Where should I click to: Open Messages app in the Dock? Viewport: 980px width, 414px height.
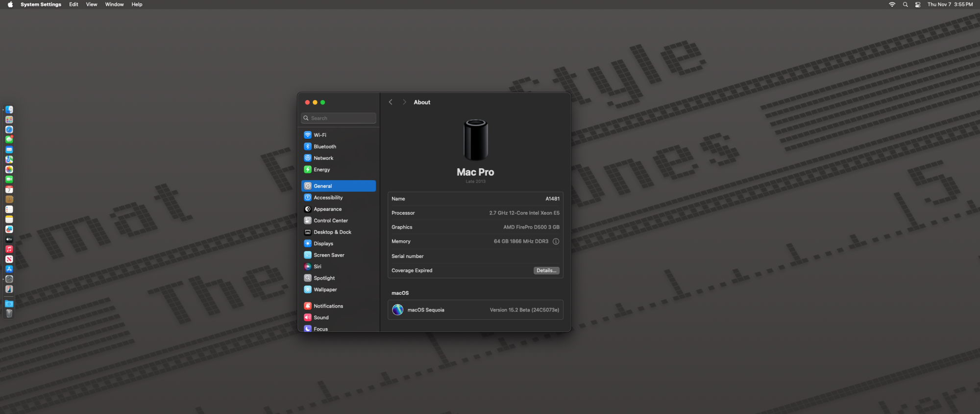pos(9,140)
